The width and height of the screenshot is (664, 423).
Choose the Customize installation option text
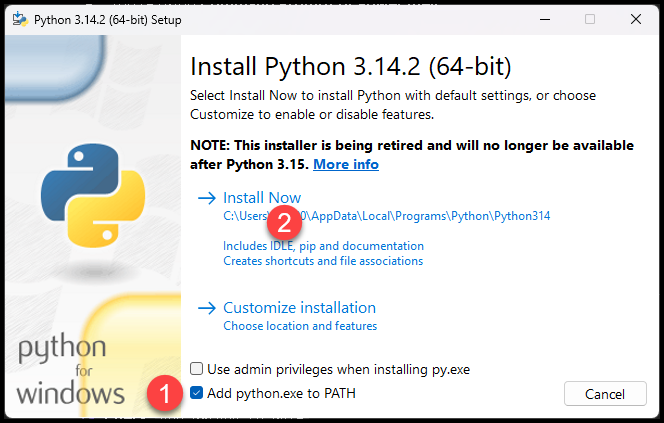(299, 308)
